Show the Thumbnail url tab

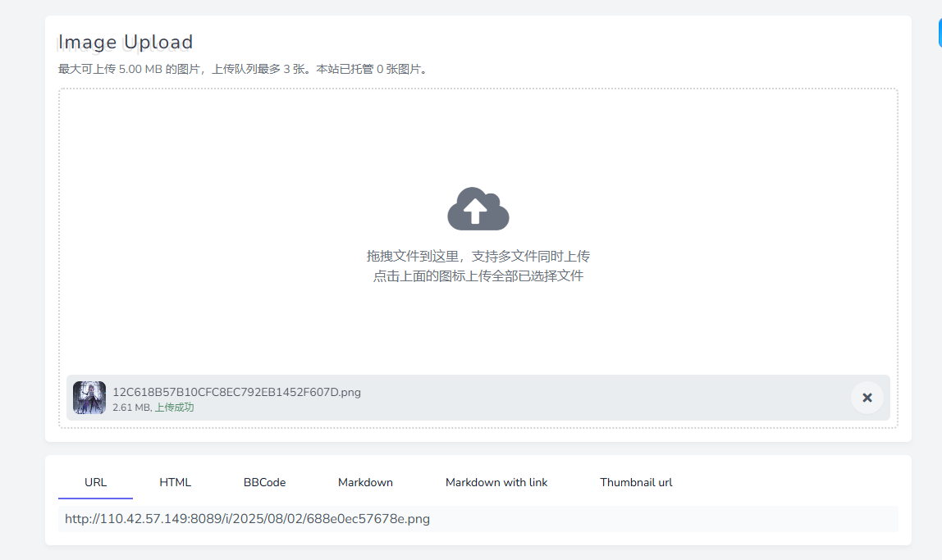[x=636, y=483]
